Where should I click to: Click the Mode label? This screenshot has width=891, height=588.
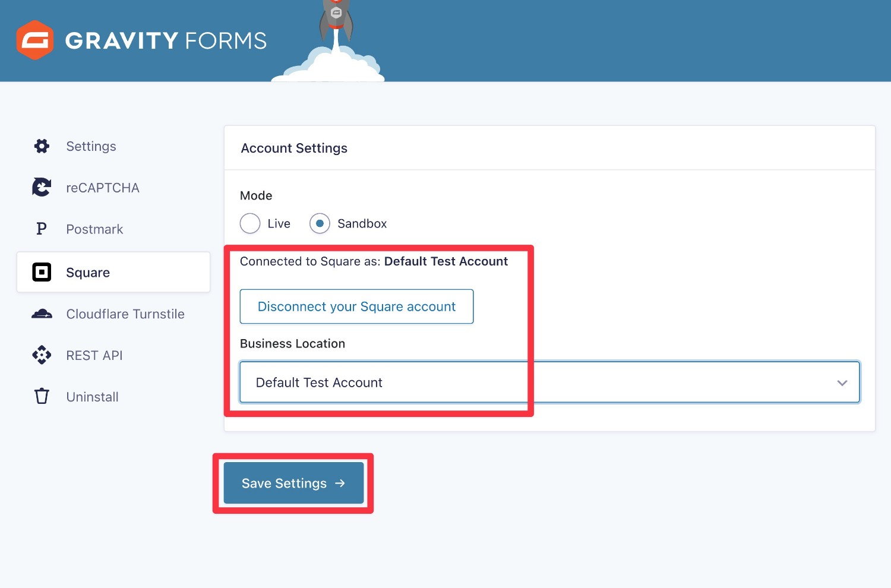[256, 195]
